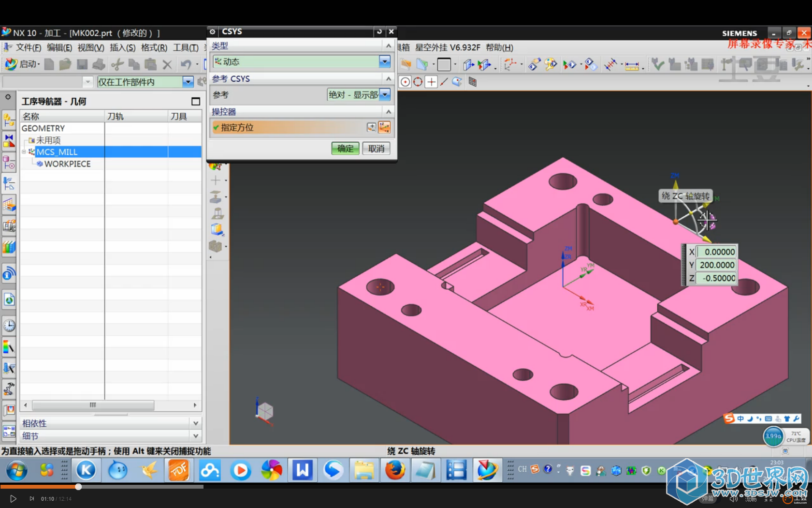Click the Measure distance ruler icon
The height and width of the screenshot is (508, 812).
(632, 65)
